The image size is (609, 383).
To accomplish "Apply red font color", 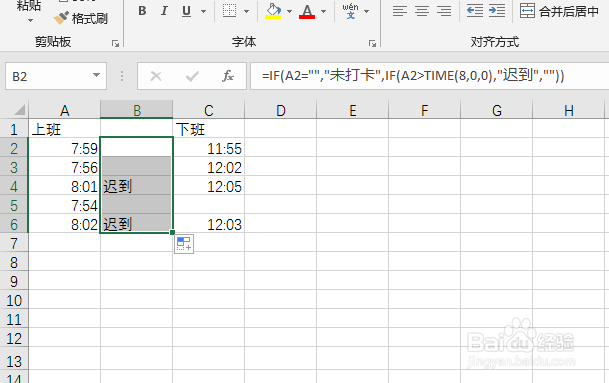I will click(307, 11).
